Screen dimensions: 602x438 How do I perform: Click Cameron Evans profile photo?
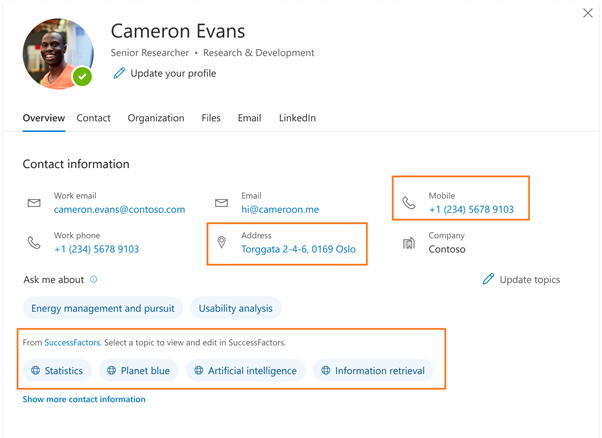57,53
